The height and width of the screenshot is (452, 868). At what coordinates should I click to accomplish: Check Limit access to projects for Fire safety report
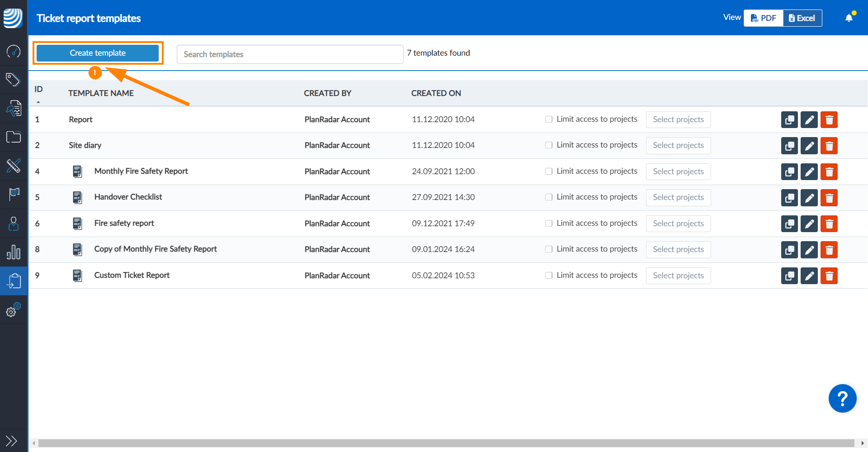(x=548, y=223)
